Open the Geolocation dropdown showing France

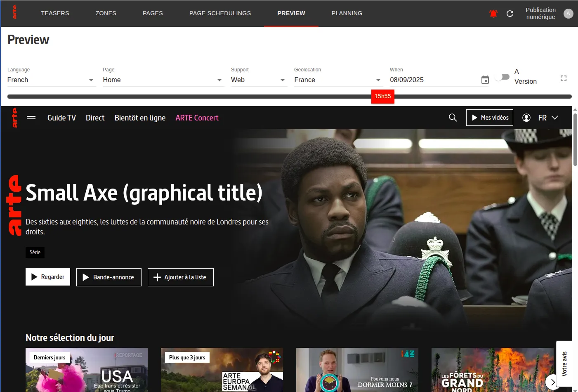(338, 80)
